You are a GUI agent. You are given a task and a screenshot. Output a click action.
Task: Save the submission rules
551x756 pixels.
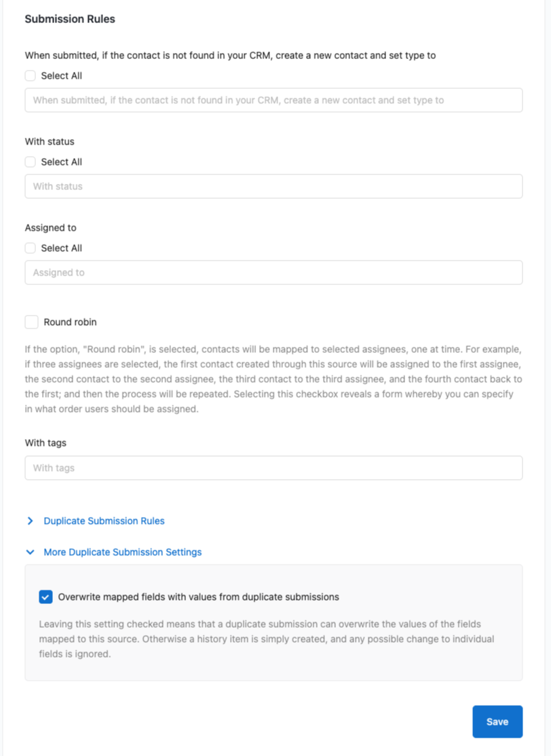497,722
